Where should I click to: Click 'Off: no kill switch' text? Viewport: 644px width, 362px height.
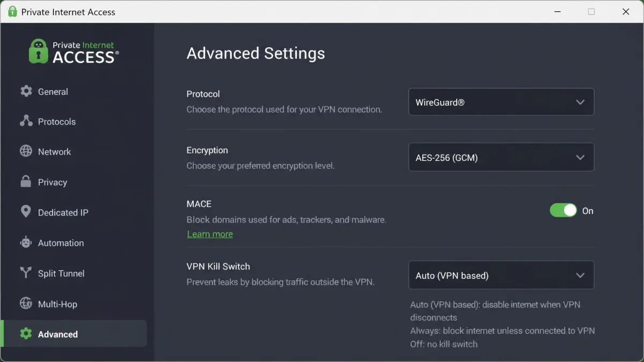pos(444,344)
